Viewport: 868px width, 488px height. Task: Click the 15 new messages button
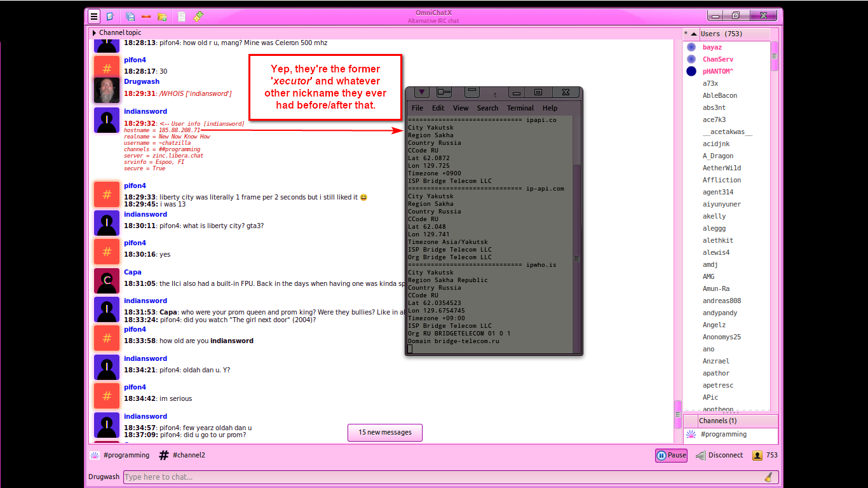pos(385,433)
